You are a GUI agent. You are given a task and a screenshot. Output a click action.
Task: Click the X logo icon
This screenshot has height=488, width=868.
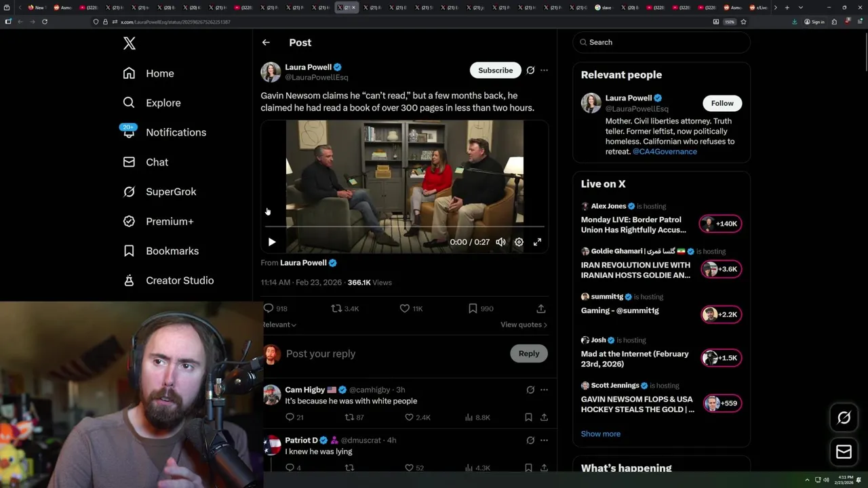(x=130, y=43)
